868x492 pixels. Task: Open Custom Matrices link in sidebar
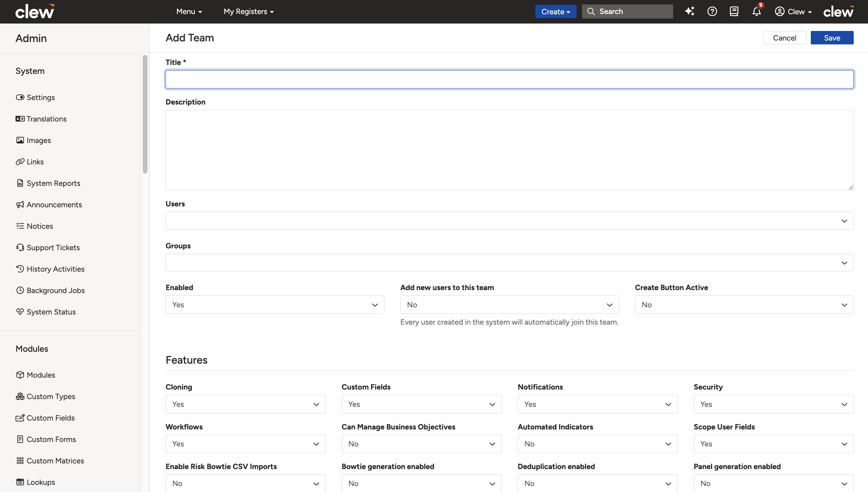coord(55,461)
